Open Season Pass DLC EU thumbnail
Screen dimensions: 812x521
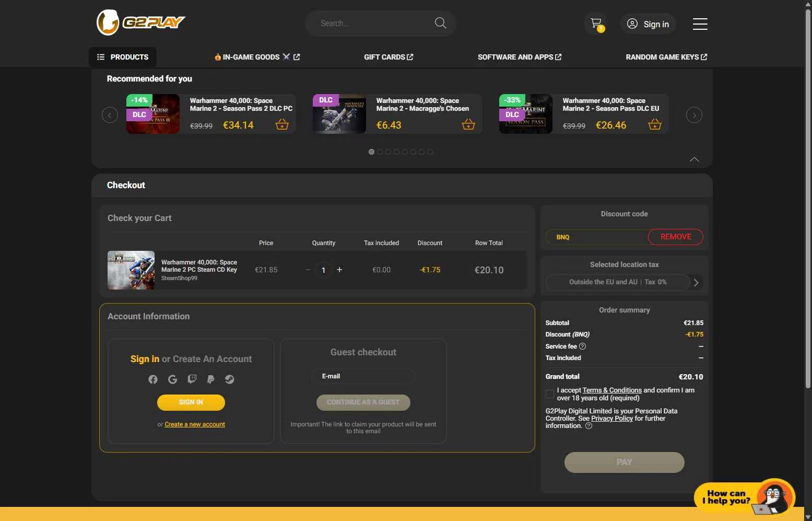pyautogui.click(x=526, y=114)
